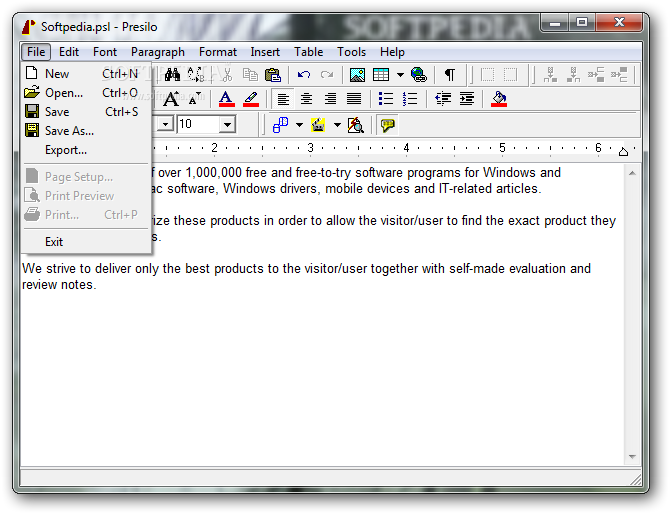Undo the last action with the undo arrow
Screen dimensions: 670x514
tap(304, 75)
